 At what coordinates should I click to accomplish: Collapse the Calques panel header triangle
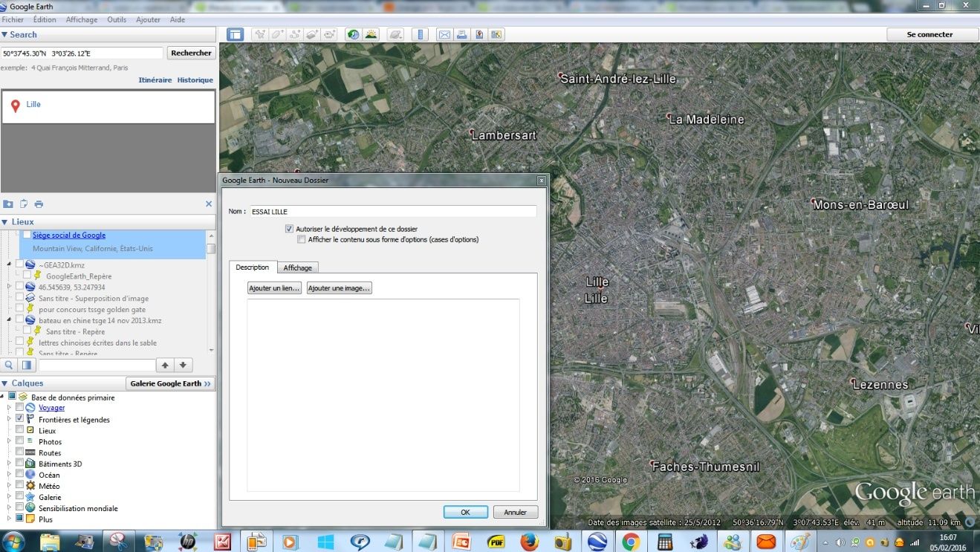click(4, 383)
